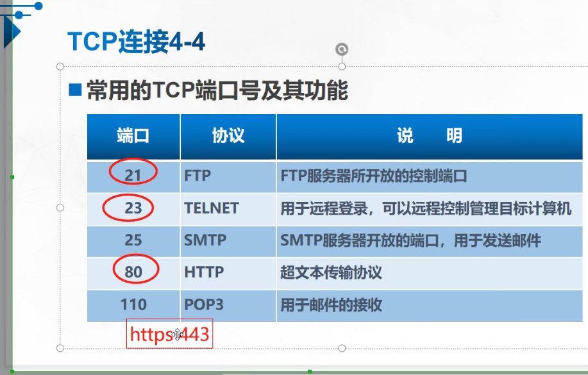Click the "HTTP" protocol cell
This screenshot has height=375, width=588.
[x=228, y=273]
